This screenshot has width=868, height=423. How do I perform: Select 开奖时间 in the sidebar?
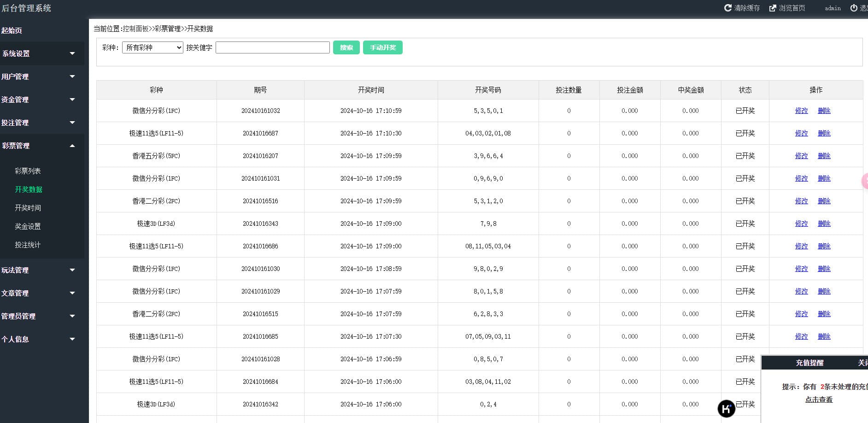tap(28, 208)
